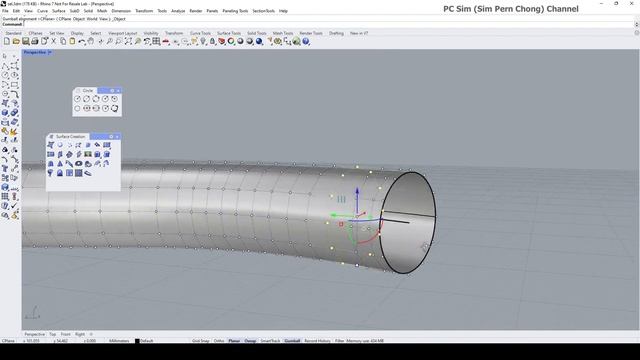Toggle Gumball in status bar
Viewport: 640px width, 360px height.
[292, 341]
